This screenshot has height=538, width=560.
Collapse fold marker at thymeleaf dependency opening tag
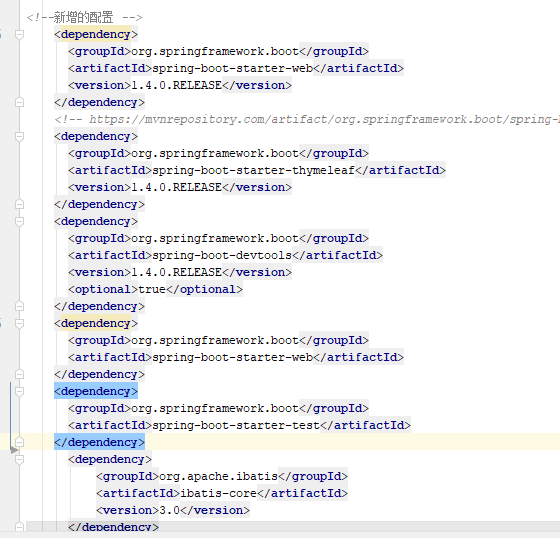coord(19,136)
